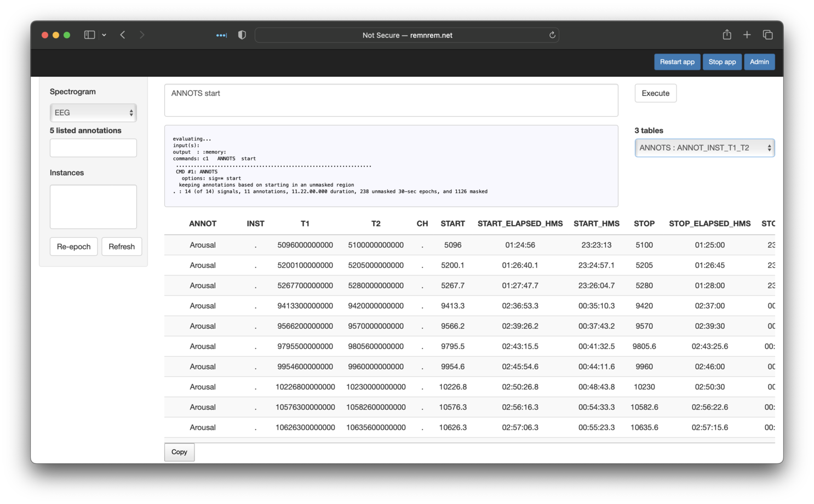The height and width of the screenshot is (504, 814).
Task: Click the Re-epoch button
Action: [73, 247]
